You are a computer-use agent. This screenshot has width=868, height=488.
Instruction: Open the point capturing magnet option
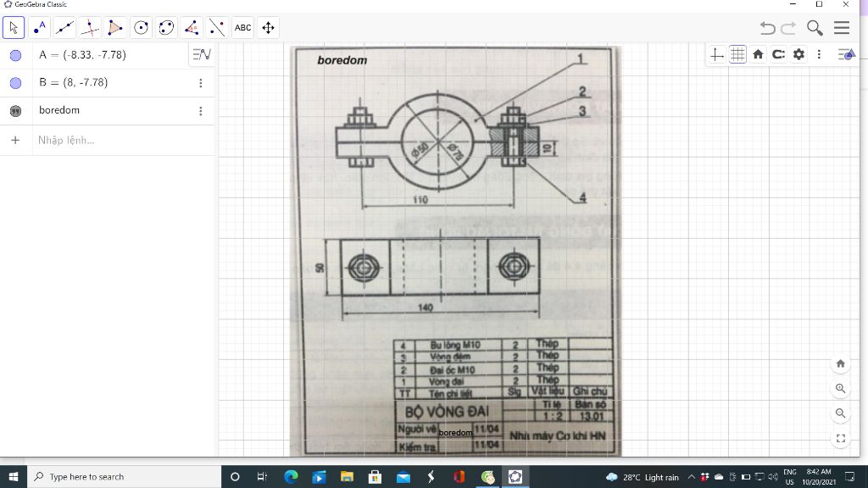[778, 54]
